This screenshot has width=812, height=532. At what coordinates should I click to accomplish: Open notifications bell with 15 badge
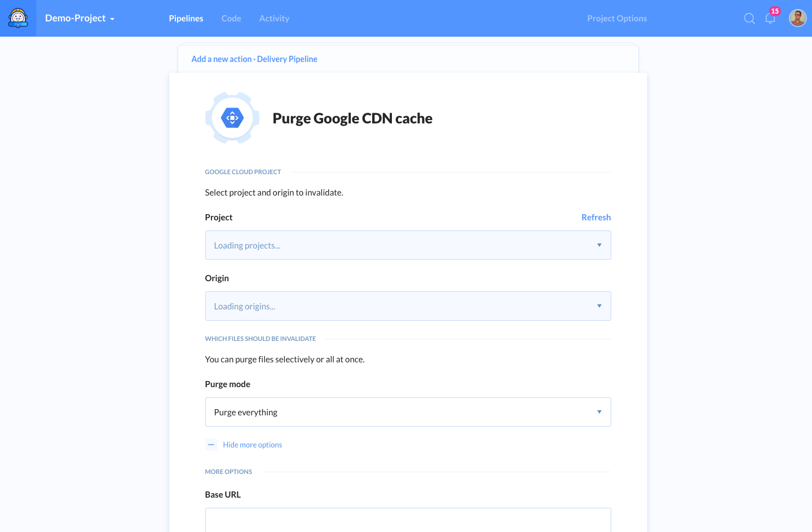(771, 18)
